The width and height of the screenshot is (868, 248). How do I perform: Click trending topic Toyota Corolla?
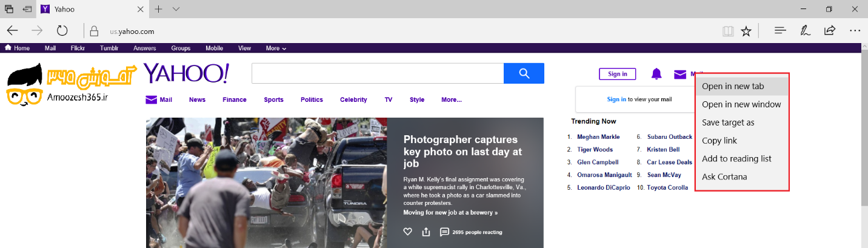tap(667, 187)
